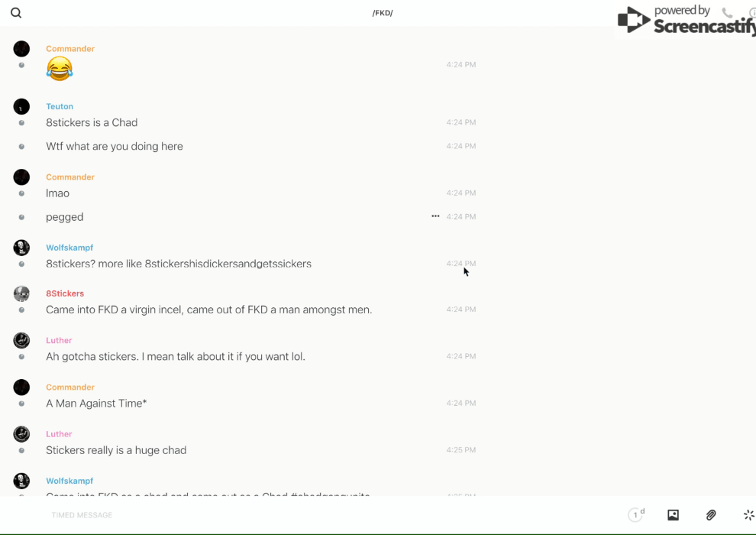
Task: Attach a file with the paperclip icon
Action: [x=711, y=515]
